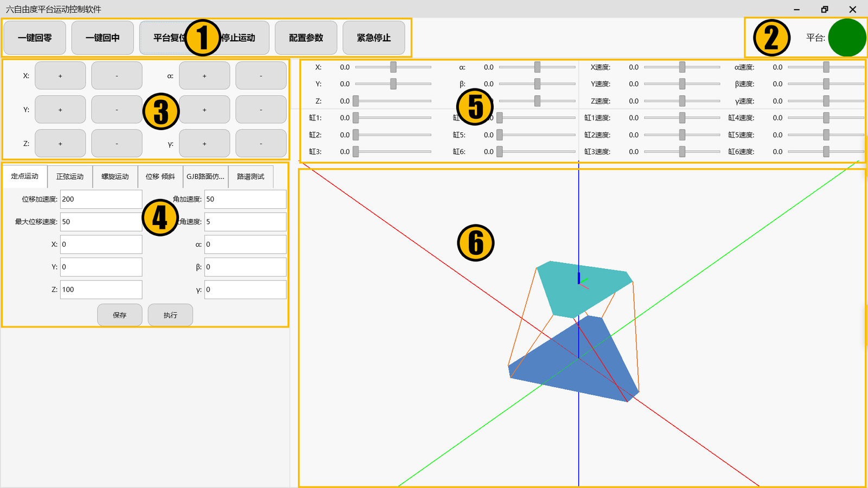Click the γ速度 slider
This screenshot has width=868, height=488.
pos(826,101)
